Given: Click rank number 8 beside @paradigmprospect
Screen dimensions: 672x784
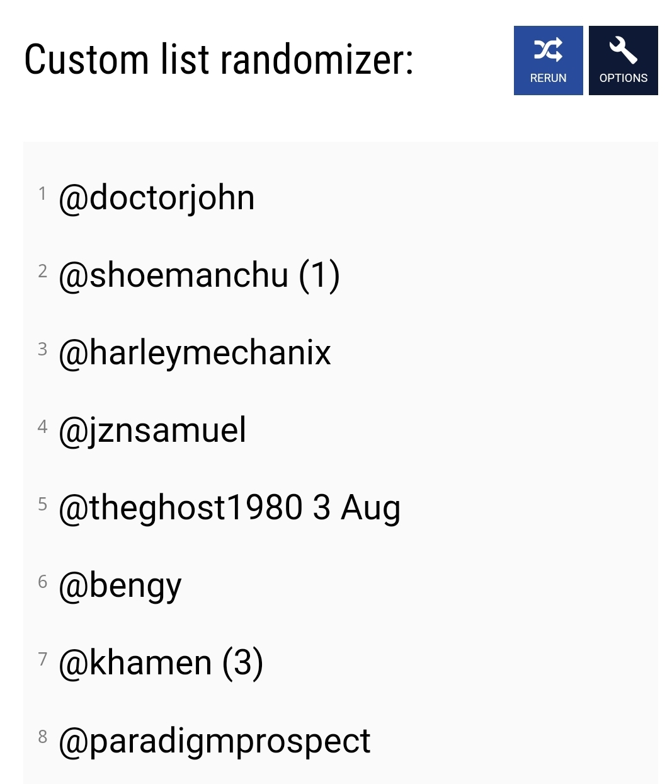Looking at the screenshot, I should pyautogui.click(x=42, y=737).
